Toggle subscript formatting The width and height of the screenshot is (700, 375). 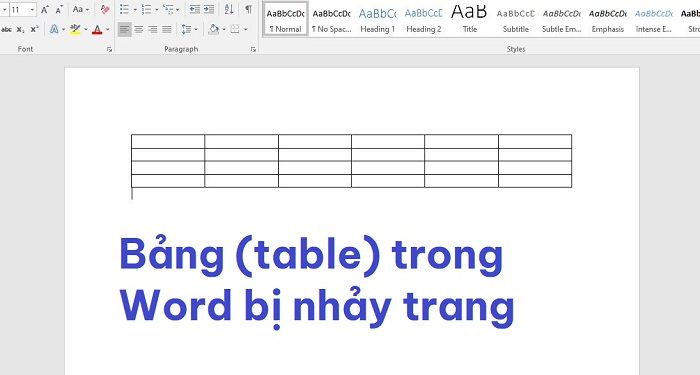point(20,30)
